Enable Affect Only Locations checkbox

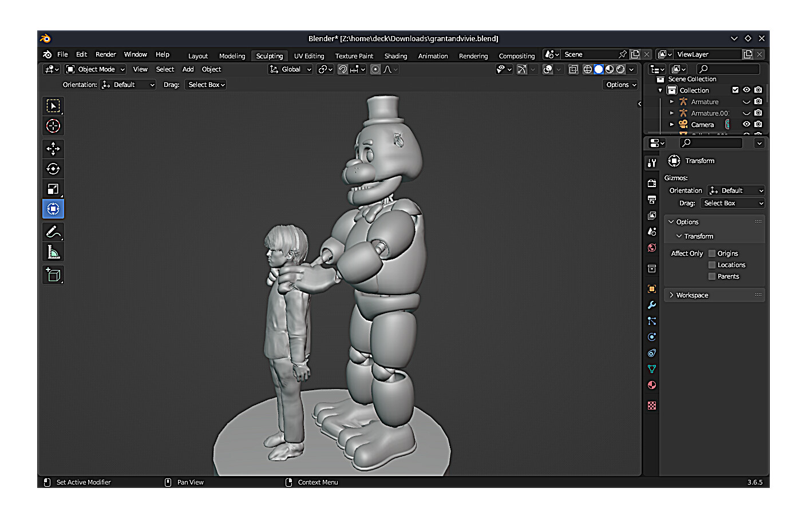point(712,265)
